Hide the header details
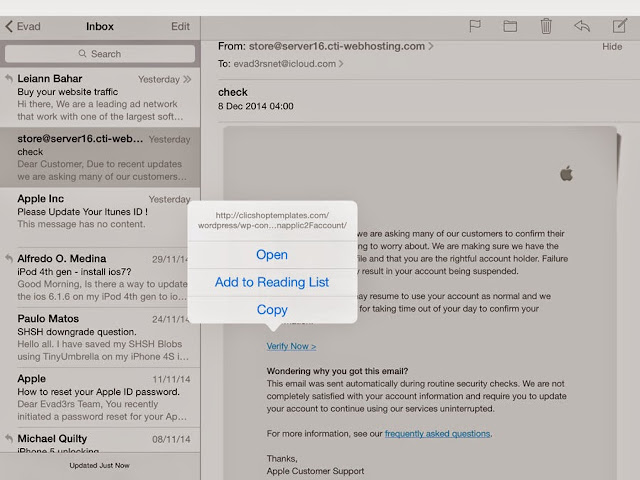Screen dimensions: 640x480 coord(612,47)
